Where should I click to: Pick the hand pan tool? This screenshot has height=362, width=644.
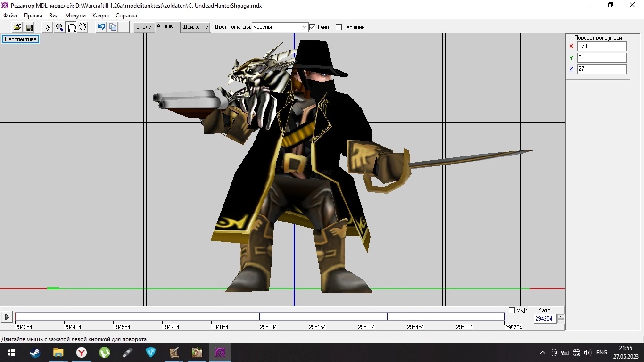pos(83,27)
